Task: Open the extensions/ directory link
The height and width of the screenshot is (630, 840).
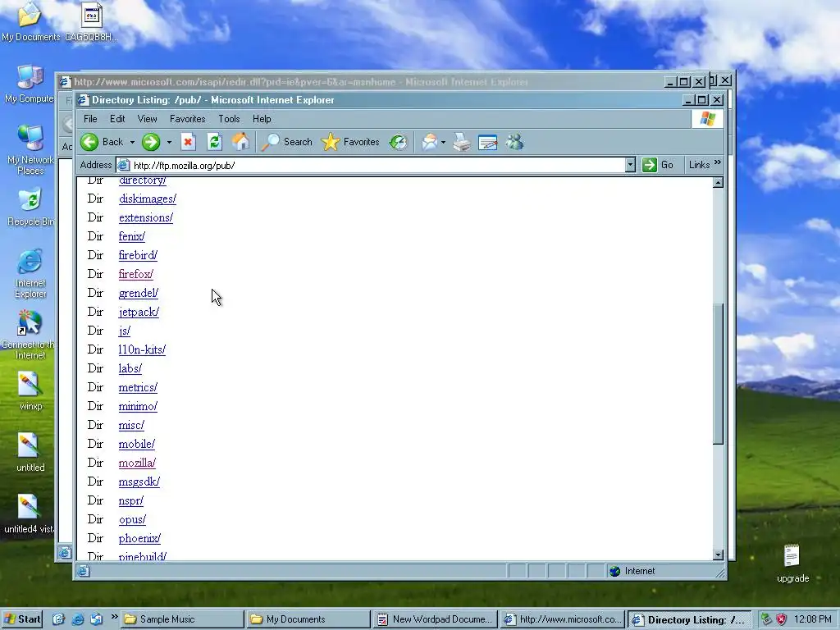Action: click(146, 217)
